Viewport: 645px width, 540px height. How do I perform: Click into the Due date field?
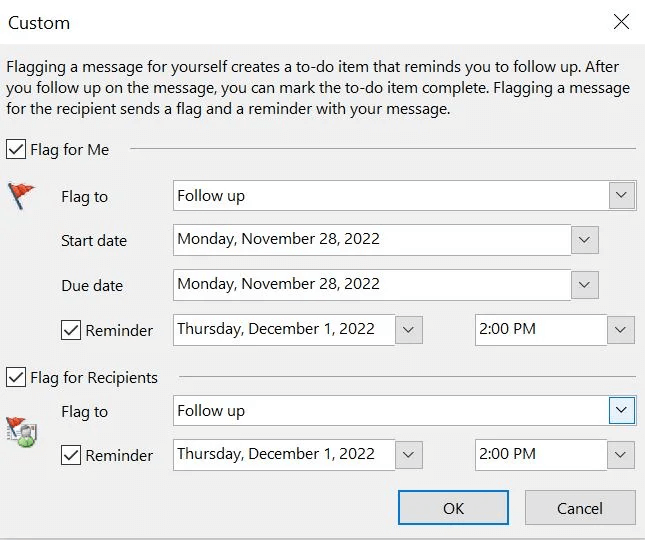pyautogui.click(x=371, y=285)
